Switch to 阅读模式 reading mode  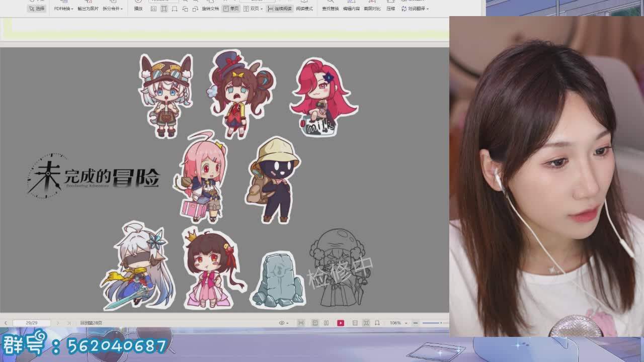(x=304, y=9)
